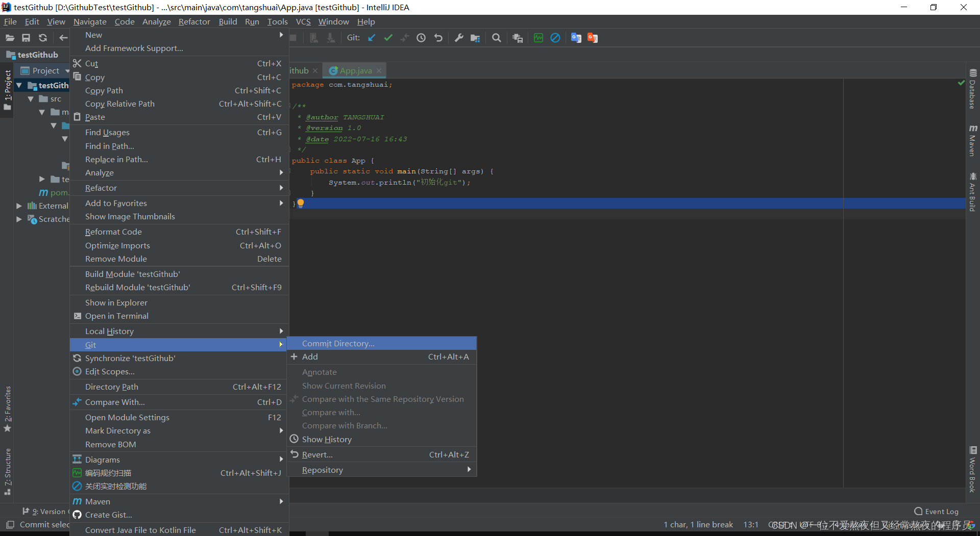Expand External Libraries tree node
980x536 pixels.
[19, 206]
